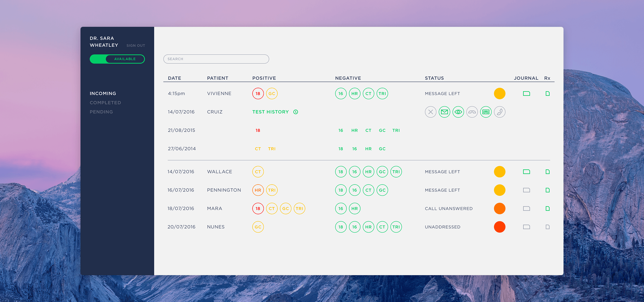Click the voicemail tape icon in Cruiz row

coord(486,112)
